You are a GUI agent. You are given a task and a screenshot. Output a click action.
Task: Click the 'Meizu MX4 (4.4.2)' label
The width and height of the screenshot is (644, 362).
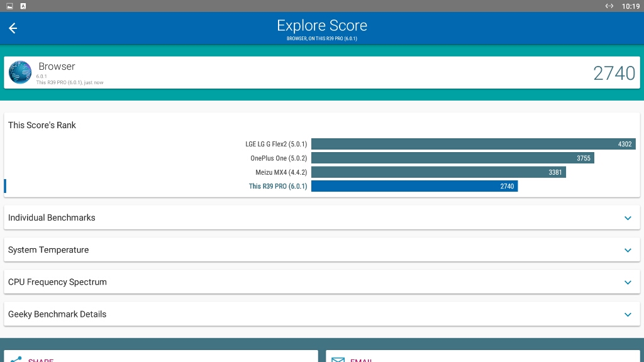[281, 172]
